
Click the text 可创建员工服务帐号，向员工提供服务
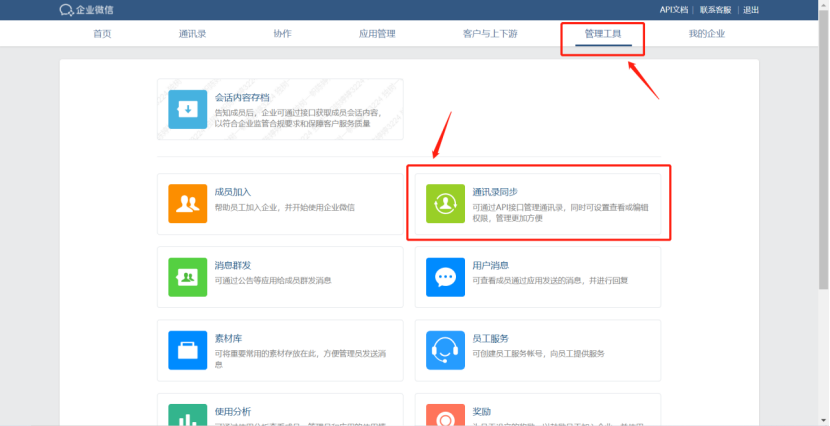[x=538, y=354]
